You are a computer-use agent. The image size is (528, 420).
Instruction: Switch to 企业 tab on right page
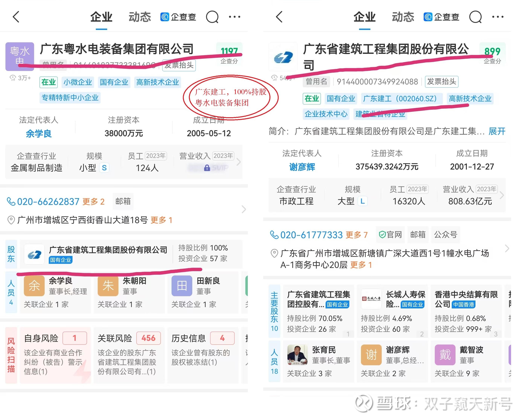[x=364, y=17]
